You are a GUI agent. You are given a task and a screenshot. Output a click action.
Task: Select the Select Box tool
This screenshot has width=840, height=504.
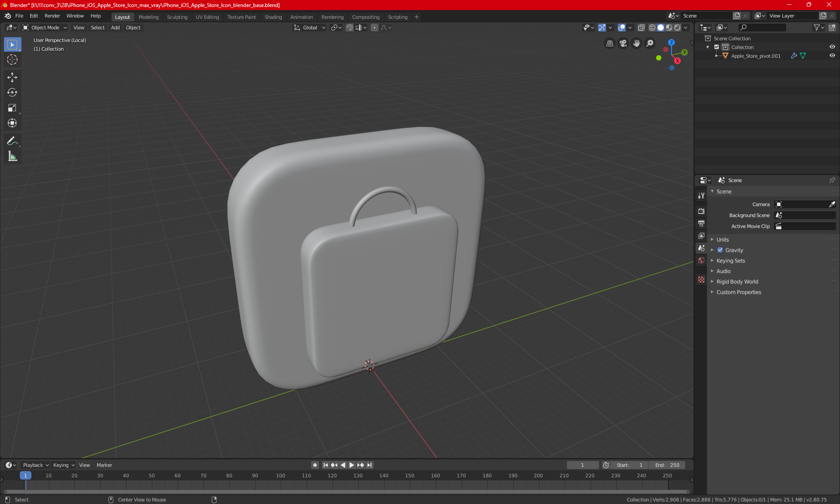click(12, 45)
